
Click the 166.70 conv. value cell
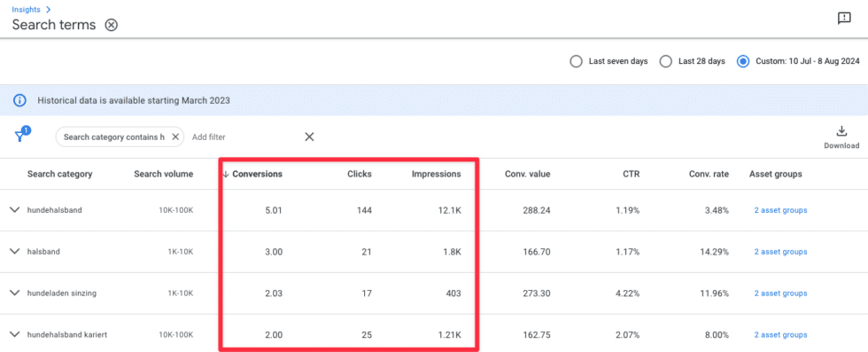point(537,252)
